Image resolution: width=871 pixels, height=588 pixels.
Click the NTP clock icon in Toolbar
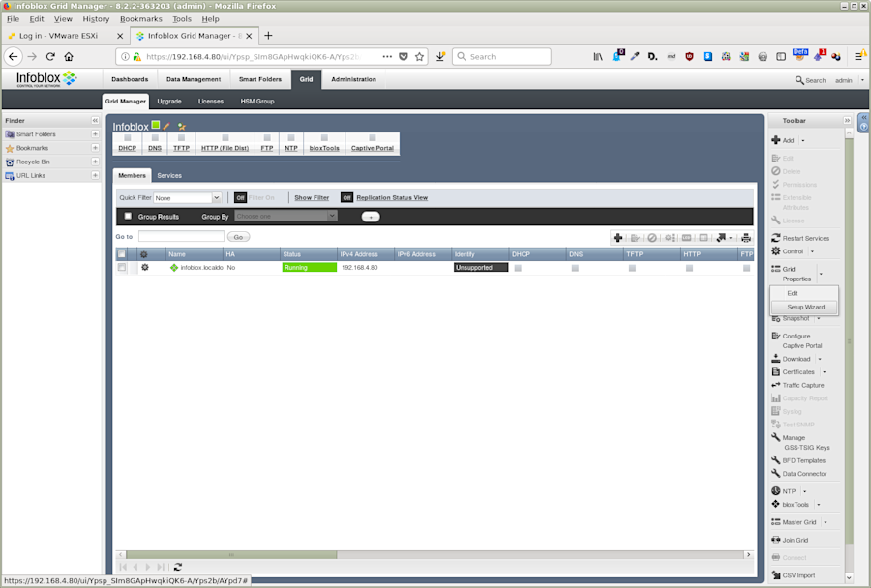[x=775, y=491]
